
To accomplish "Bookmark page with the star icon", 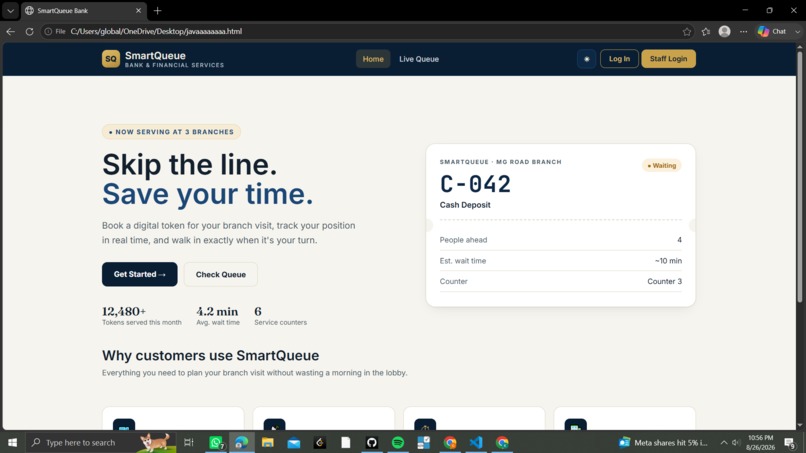I will (687, 31).
